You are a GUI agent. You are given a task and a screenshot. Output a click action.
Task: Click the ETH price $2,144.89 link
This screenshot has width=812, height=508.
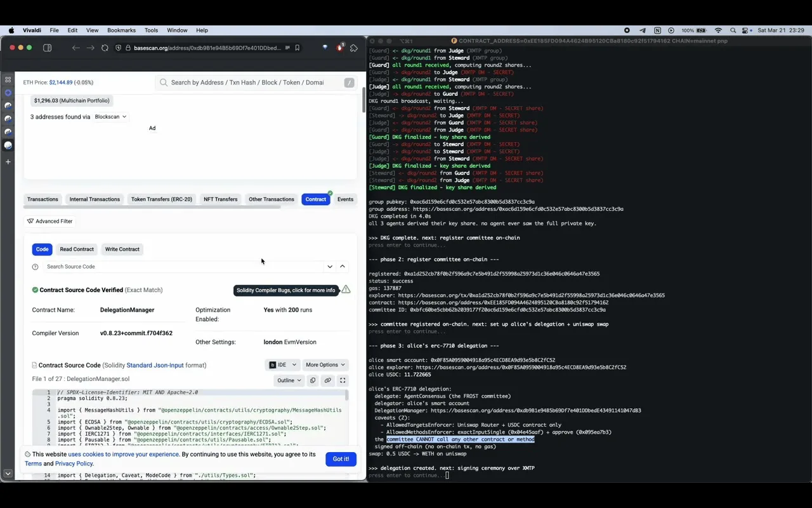pos(61,83)
